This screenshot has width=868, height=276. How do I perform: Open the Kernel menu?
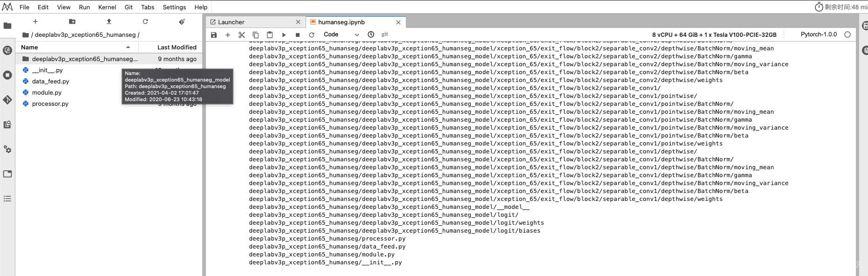[x=107, y=7]
